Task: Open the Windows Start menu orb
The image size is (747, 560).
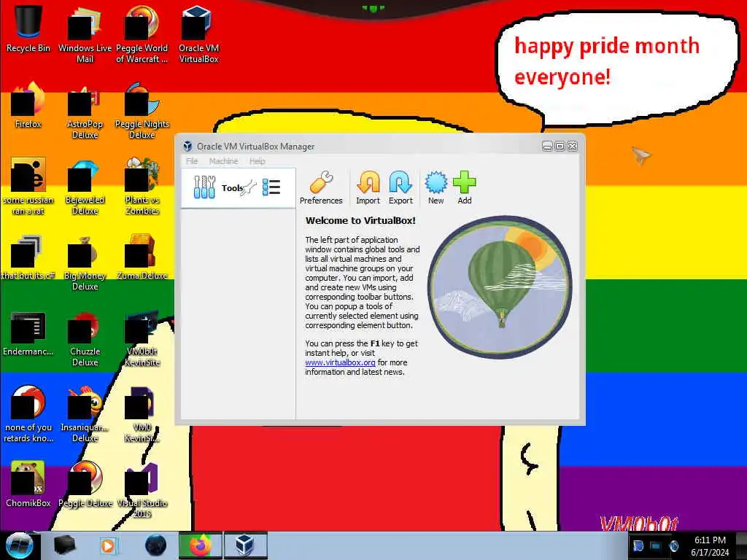Action: pos(19,545)
